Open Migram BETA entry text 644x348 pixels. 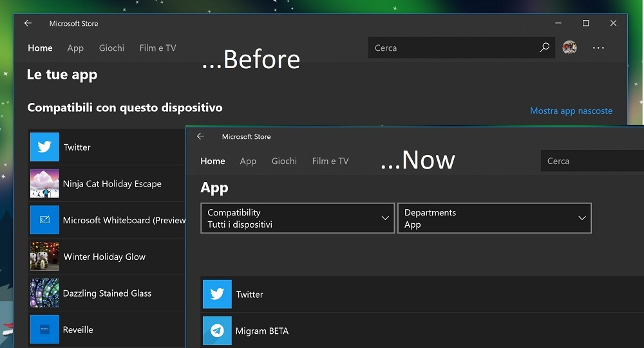(x=262, y=331)
